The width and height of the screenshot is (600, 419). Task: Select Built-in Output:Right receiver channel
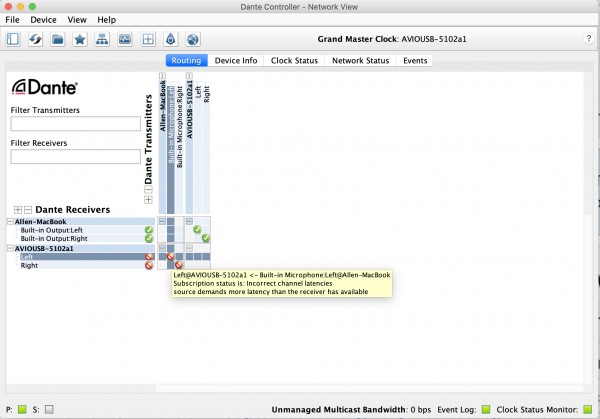(54, 238)
